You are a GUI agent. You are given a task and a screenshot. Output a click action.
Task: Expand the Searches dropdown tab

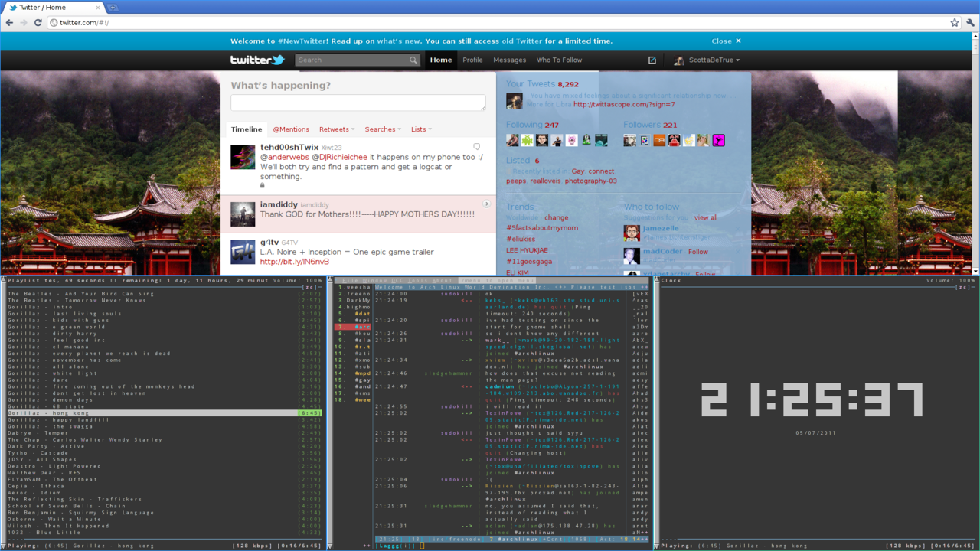[382, 129]
